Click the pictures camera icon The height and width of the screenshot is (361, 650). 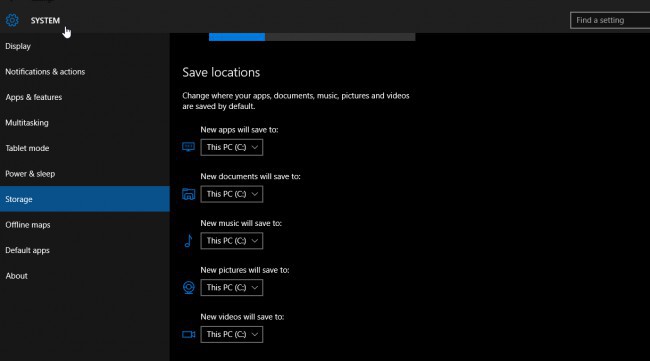point(189,288)
